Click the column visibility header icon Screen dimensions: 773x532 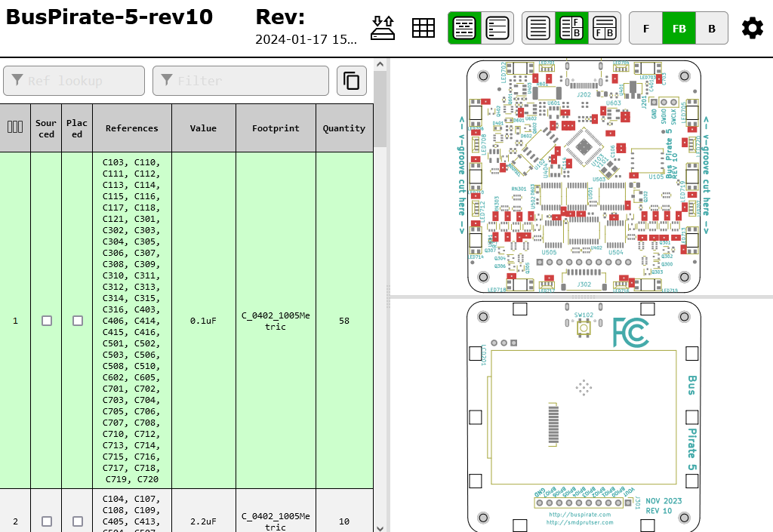(x=15, y=128)
